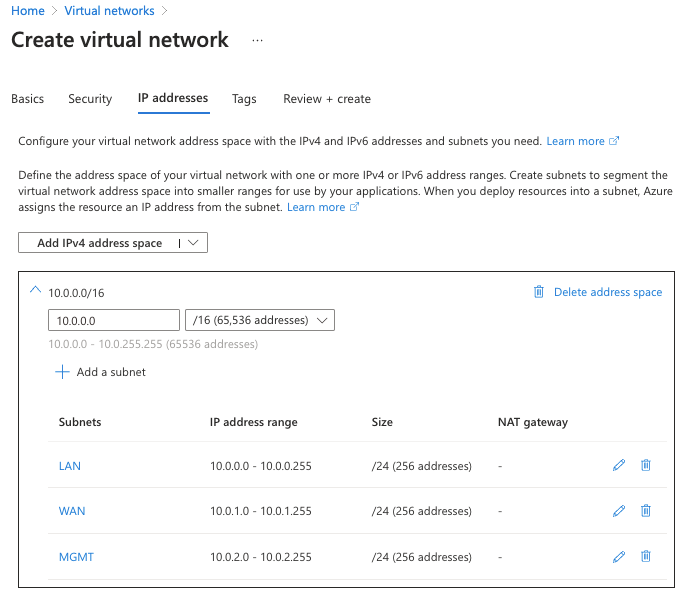Open the Tags tab
The height and width of the screenshot is (594, 686).
(244, 99)
